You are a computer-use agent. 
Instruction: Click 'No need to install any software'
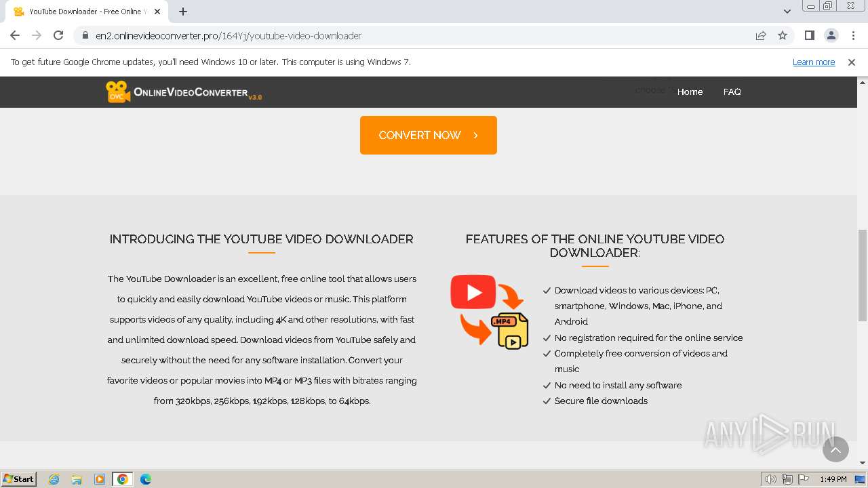click(618, 385)
